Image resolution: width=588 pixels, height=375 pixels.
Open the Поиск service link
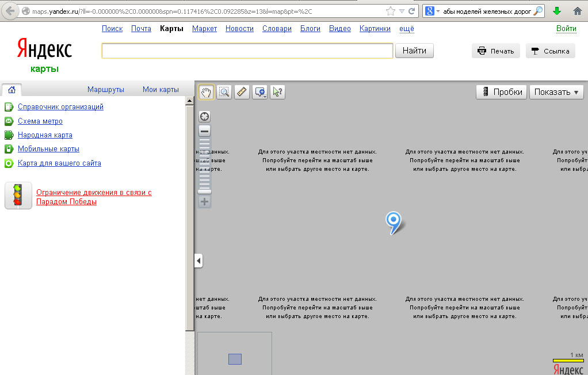pyautogui.click(x=112, y=29)
